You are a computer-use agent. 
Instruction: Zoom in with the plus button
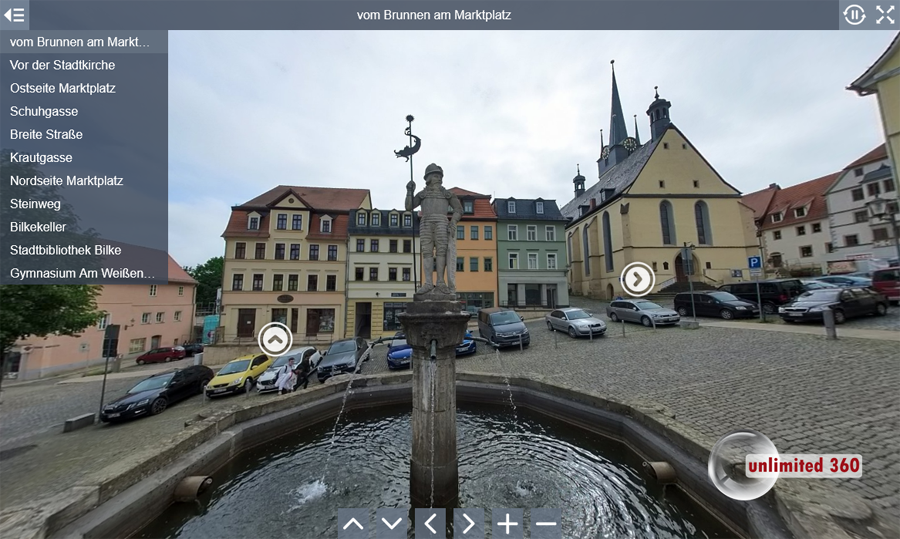pos(507,523)
